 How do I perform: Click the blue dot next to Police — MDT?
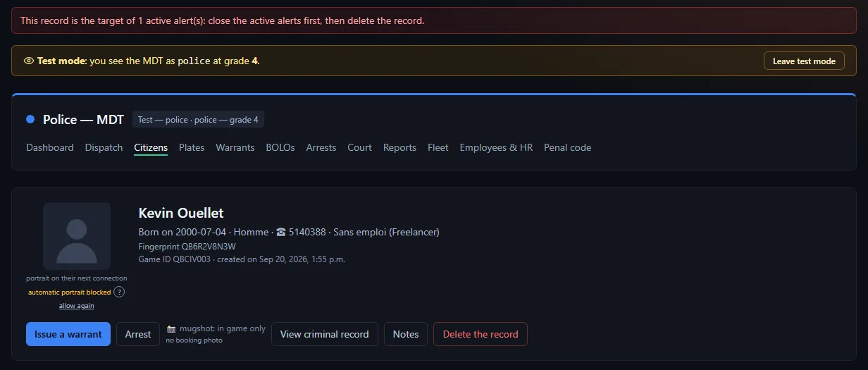coord(30,119)
